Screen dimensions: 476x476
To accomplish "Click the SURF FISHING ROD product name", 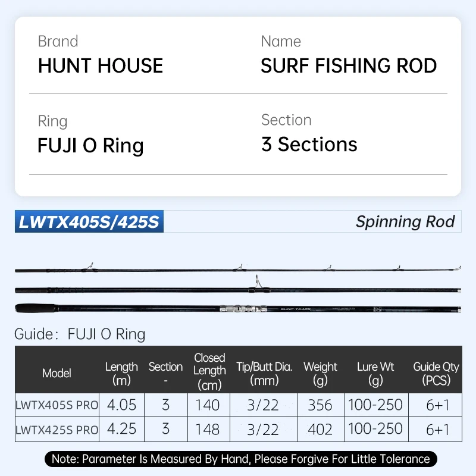I will pos(349,65).
